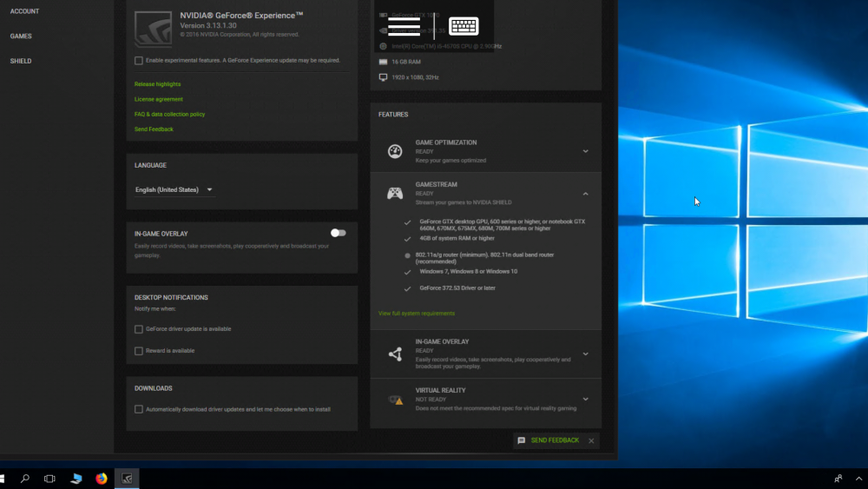Viewport: 868px width, 489px height.
Task: Enable experimental features checkbox
Action: [x=138, y=60]
